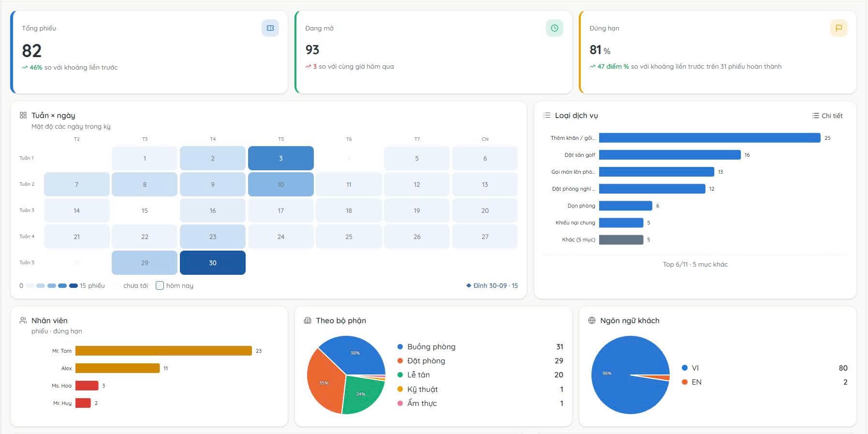Click the 35% orange department pie slice

(323, 383)
